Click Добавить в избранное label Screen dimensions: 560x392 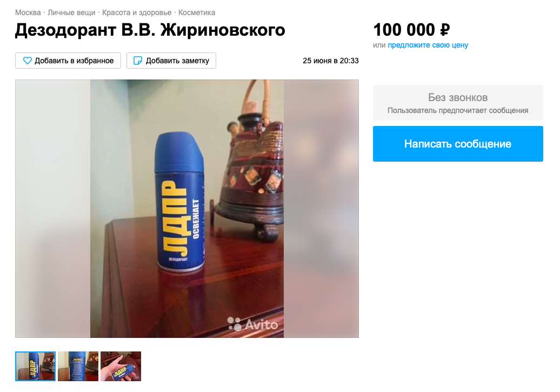tap(74, 61)
